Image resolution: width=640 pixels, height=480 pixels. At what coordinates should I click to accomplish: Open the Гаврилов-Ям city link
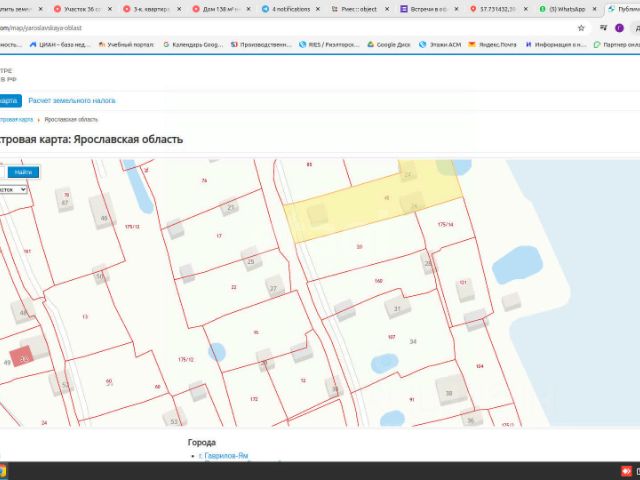[223, 456]
